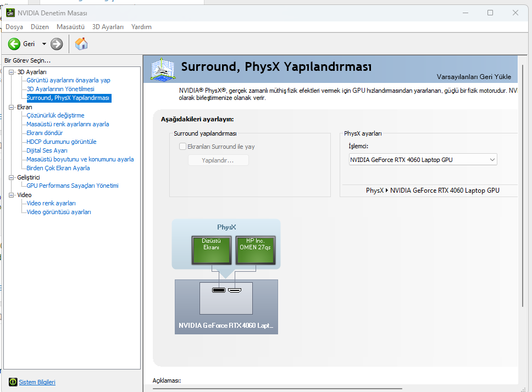
Task: Minimize the NVIDIA Denetim Masası window
Action: 465,13
